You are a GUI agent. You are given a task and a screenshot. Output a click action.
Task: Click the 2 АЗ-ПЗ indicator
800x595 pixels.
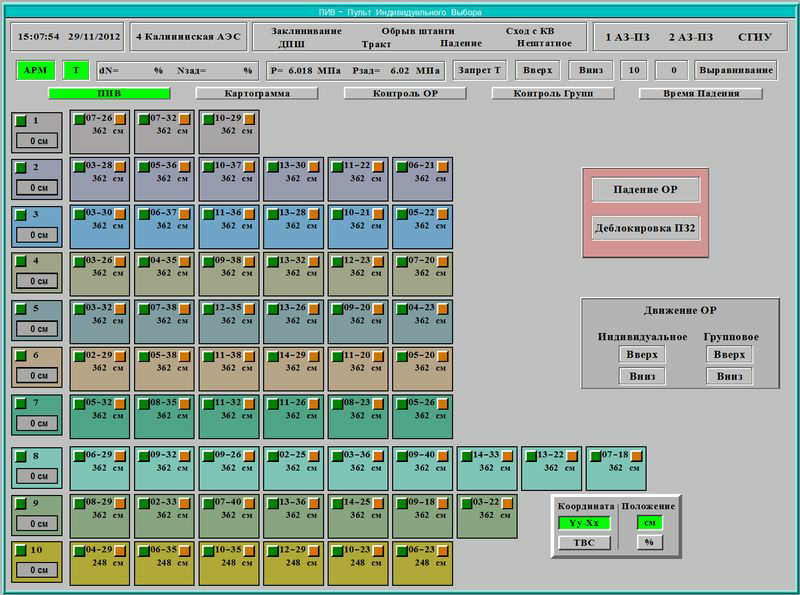point(691,37)
